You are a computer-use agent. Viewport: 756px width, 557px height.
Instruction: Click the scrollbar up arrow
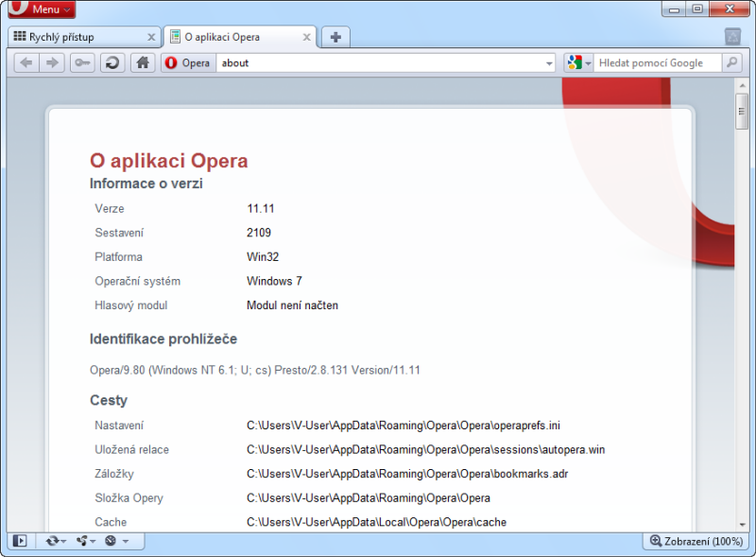742,85
